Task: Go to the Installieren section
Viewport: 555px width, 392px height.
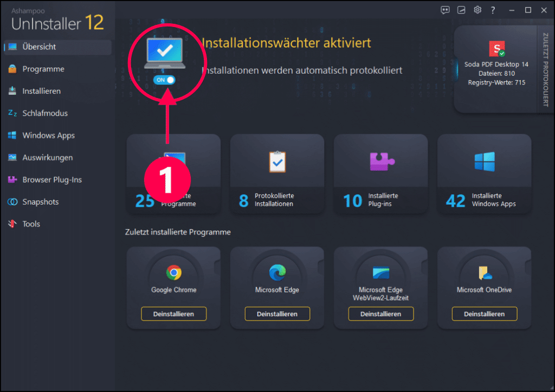Action: pos(41,91)
